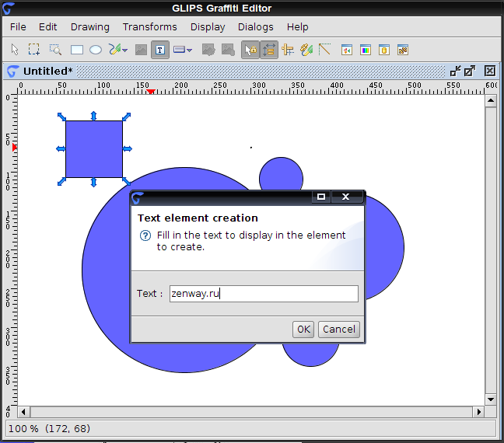Open the arrows panel window icon
Image resolution: width=504 pixels, height=443 pixels.
(x=347, y=50)
